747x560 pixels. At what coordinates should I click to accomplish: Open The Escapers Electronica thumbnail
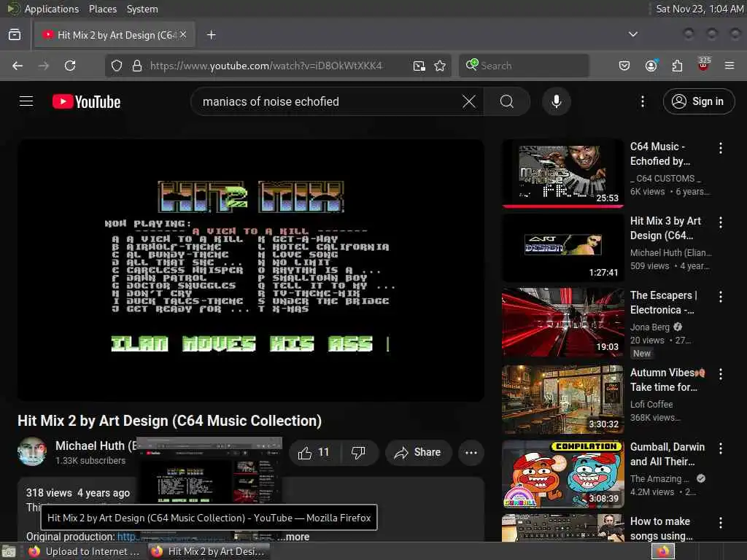point(563,322)
